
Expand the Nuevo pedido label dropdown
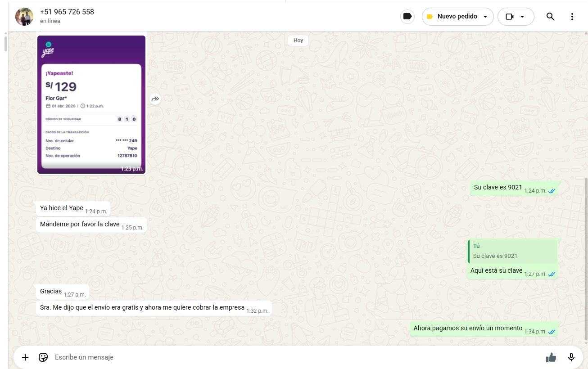tap(485, 17)
